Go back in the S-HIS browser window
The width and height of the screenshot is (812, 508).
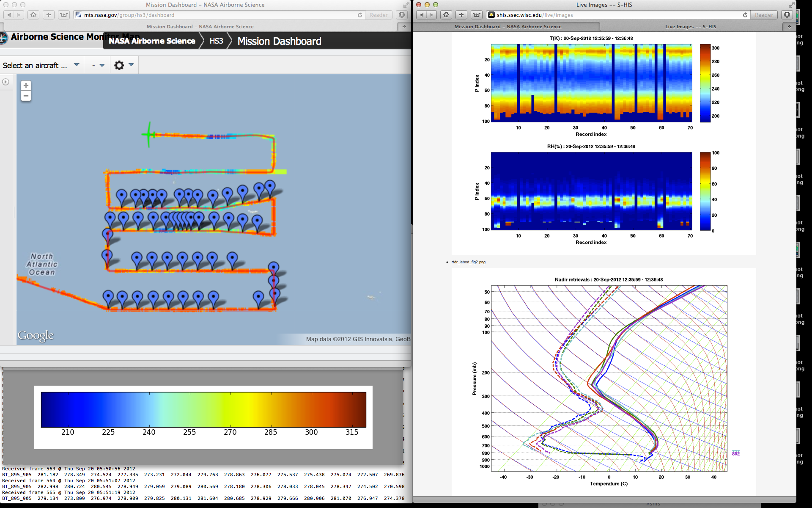(422, 15)
